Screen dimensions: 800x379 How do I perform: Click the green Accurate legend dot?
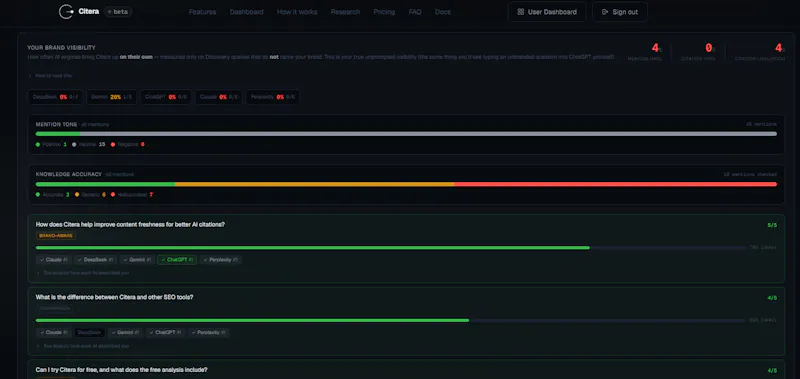pos(38,195)
